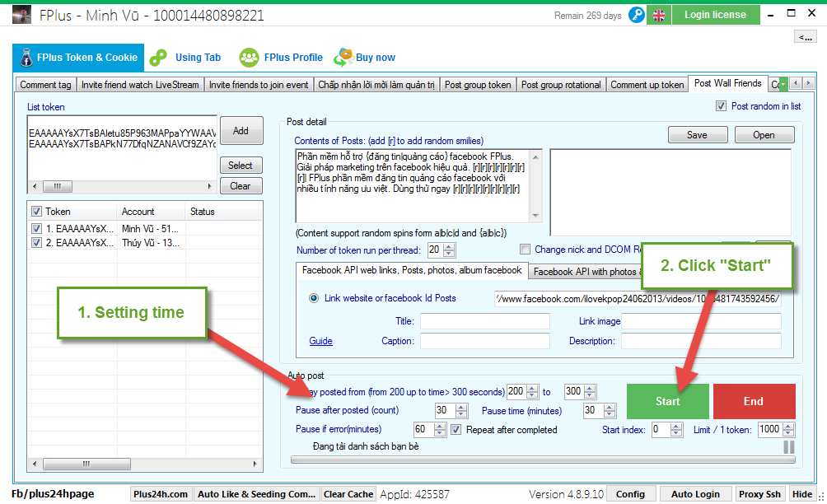827x504 pixels.
Task: Save the post content
Action: tap(697, 135)
